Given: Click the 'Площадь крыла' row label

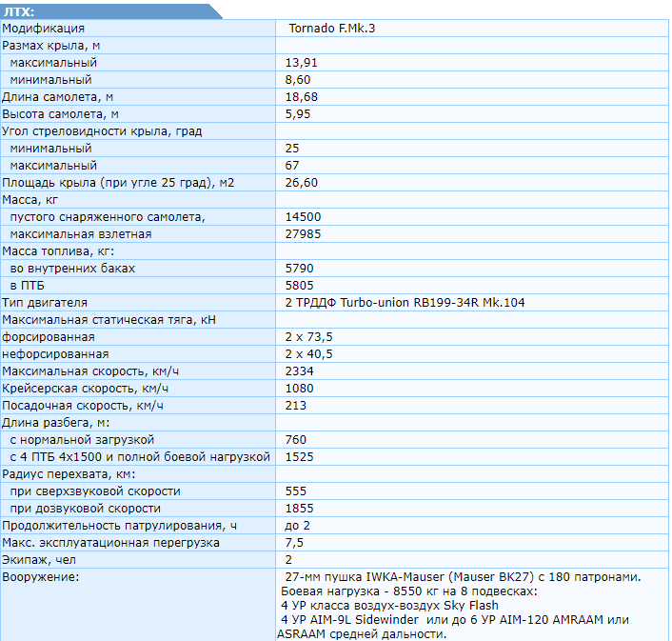Looking at the screenshot, I should tap(118, 183).
